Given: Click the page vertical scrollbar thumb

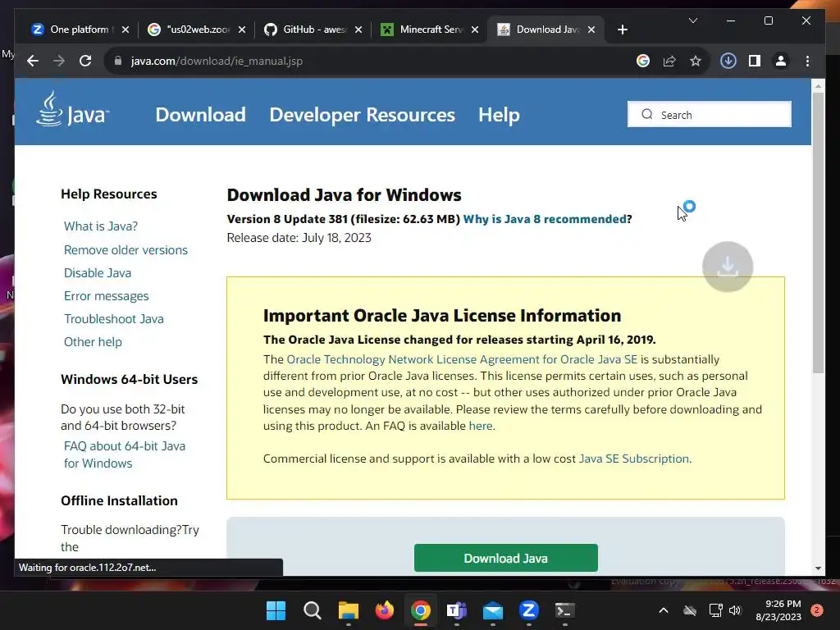Looking at the screenshot, I should [818, 233].
